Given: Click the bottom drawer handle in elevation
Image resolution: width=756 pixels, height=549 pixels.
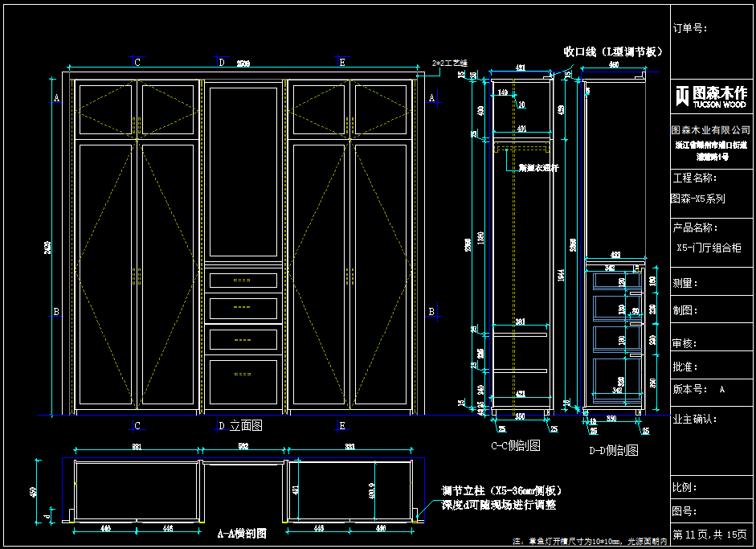Looking at the screenshot, I should coord(242,374).
